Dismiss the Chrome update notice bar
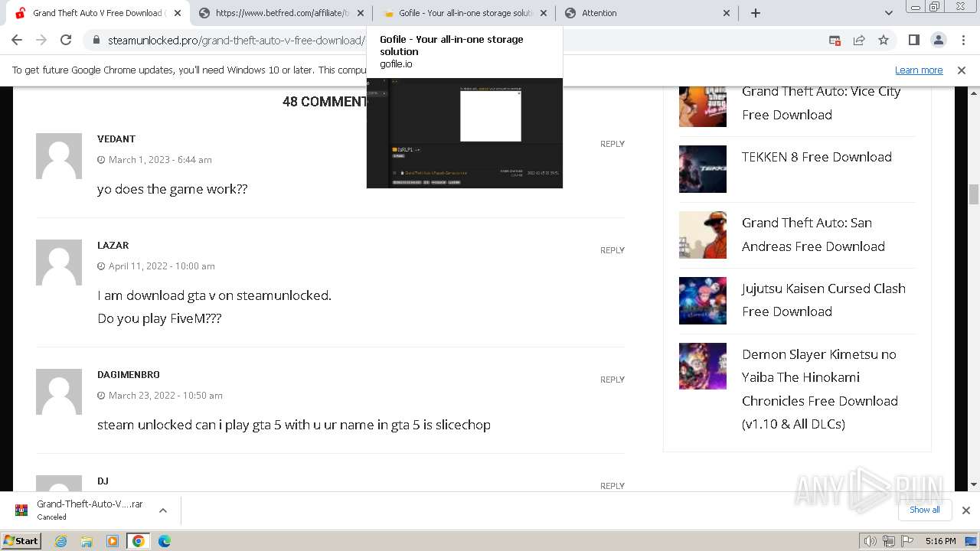 pyautogui.click(x=962, y=70)
